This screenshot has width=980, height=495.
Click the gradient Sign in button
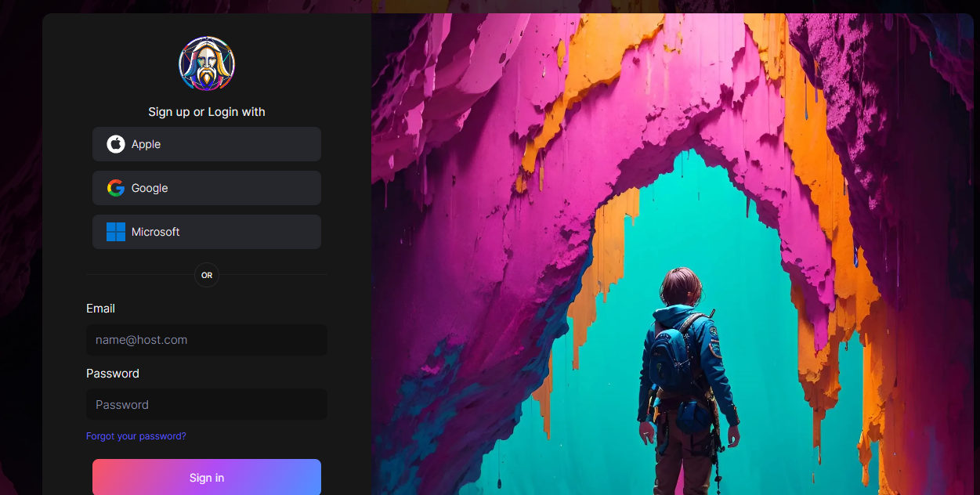(x=207, y=477)
